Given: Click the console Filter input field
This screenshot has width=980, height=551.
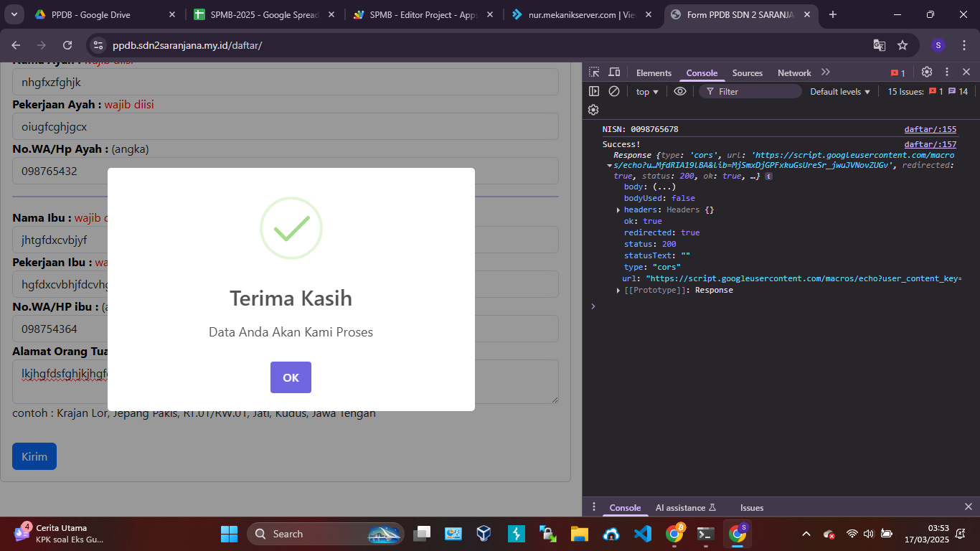Looking at the screenshot, I should pos(750,91).
